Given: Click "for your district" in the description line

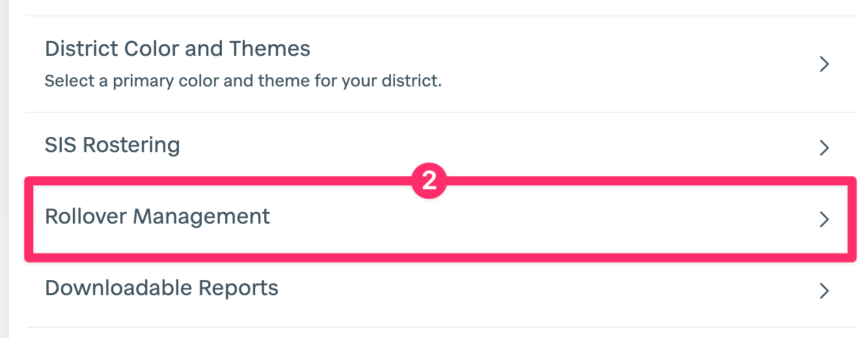Looking at the screenshot, I should pos(386,83).
